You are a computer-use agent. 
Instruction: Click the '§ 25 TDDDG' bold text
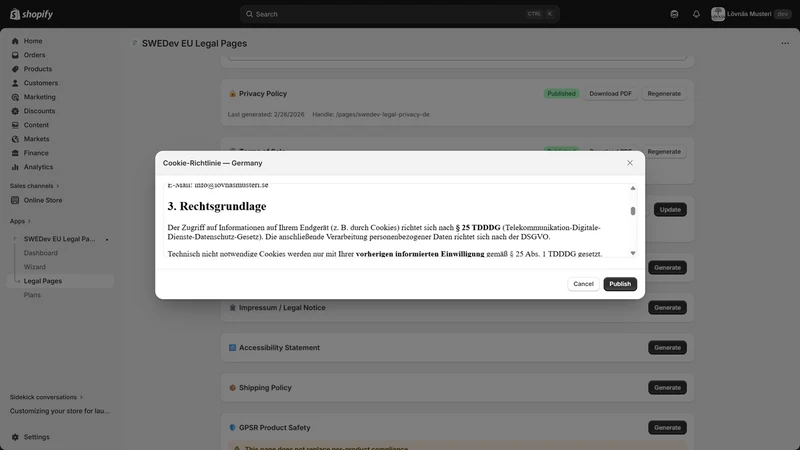[x=478, y=228]
